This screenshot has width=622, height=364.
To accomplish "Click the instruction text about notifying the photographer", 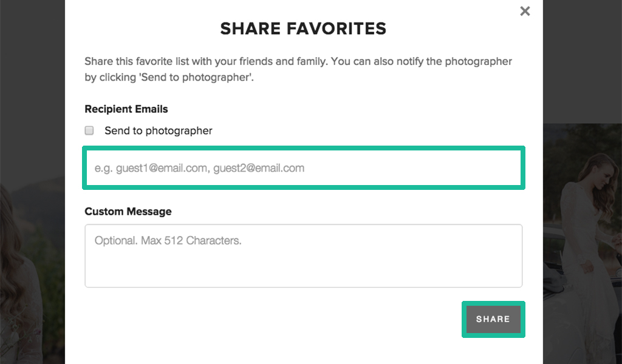I will pyautogui.click(x=298, y=69).
